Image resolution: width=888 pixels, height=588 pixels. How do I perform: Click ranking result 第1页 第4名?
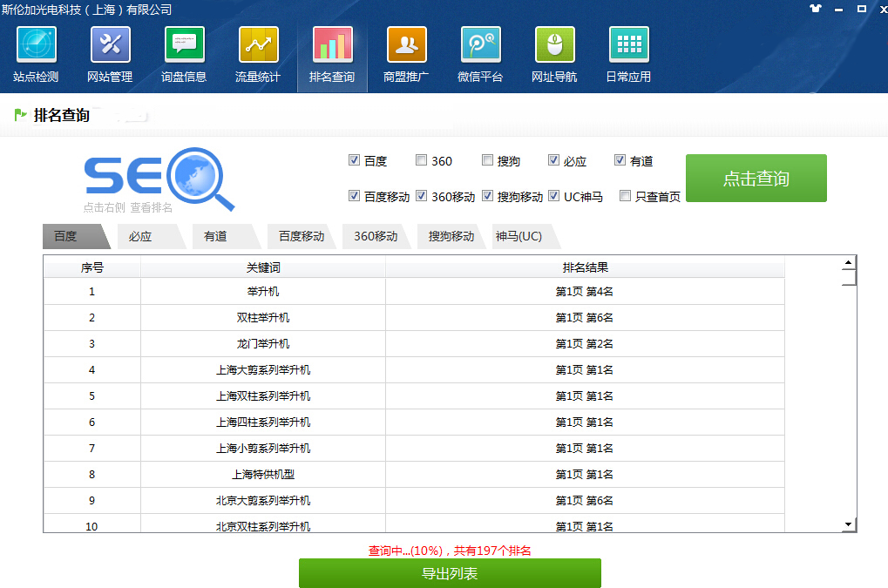click(585, 292)
